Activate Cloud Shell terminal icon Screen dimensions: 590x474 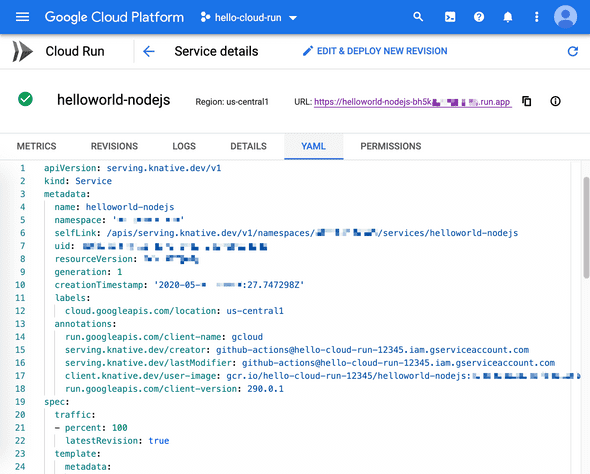pos(450,17)
